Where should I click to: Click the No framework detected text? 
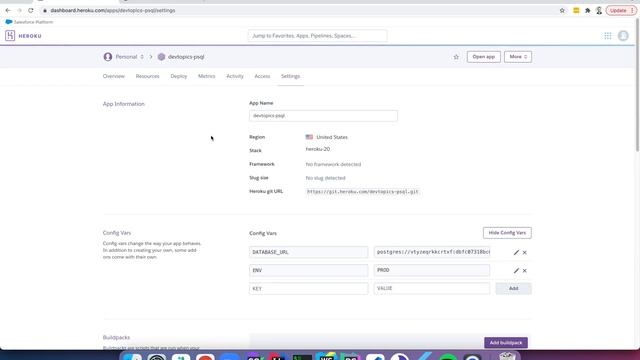coord(333,164)
